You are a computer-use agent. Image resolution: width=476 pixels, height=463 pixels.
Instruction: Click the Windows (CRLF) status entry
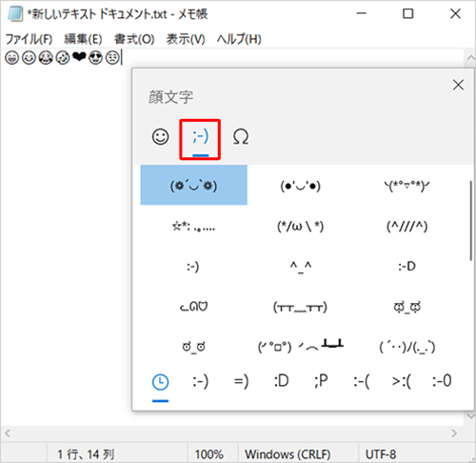pyautogui.click(x=288, y=454)
